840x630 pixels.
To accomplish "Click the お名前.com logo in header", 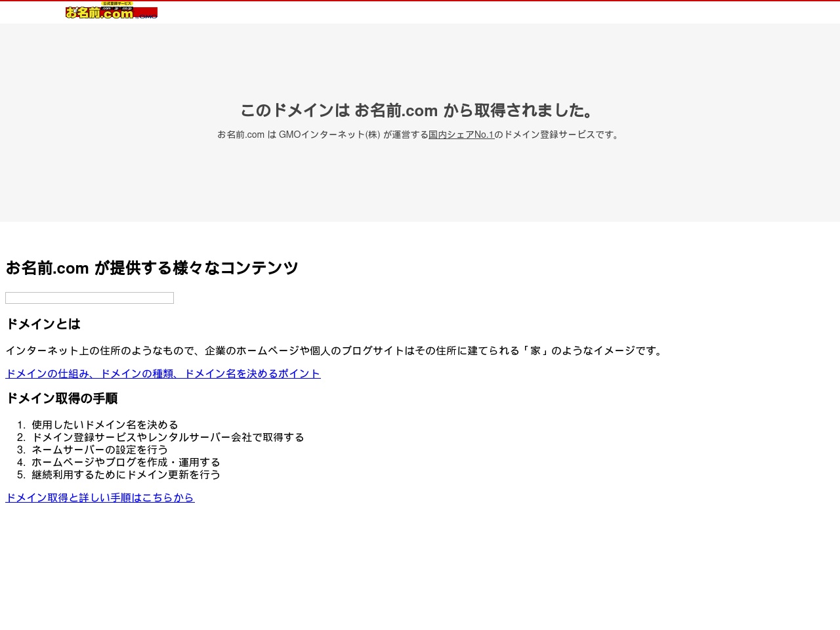I will [112, 10].
